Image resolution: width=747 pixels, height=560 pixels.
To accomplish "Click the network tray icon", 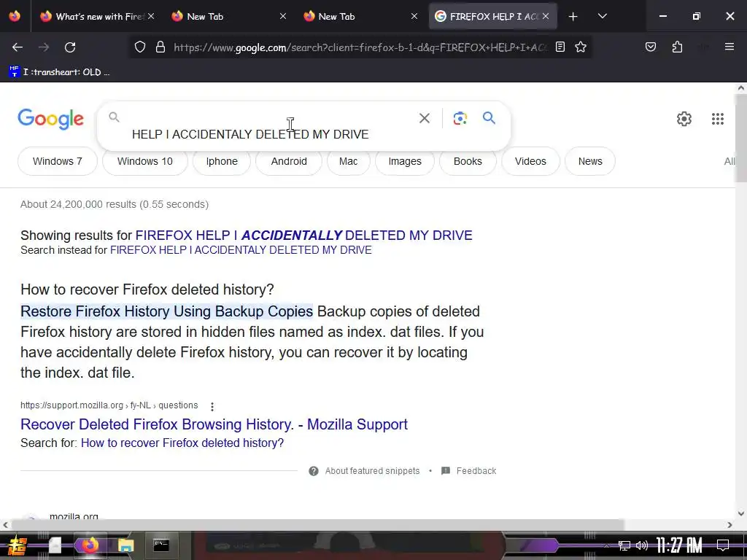I will tap(624, 545).
